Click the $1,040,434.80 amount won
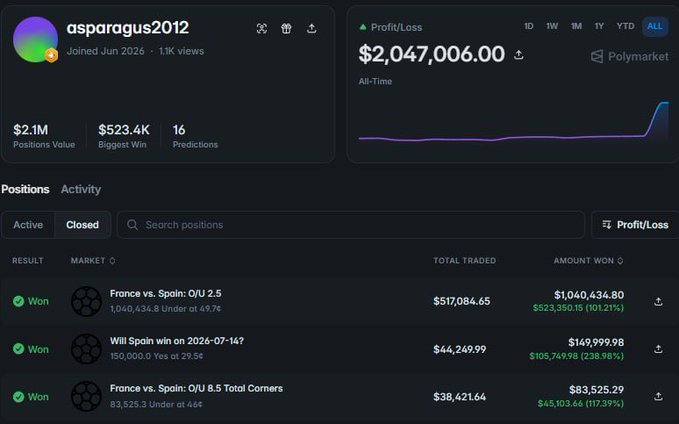The height and width of the screenshot is (424, 679). (589, 295)
